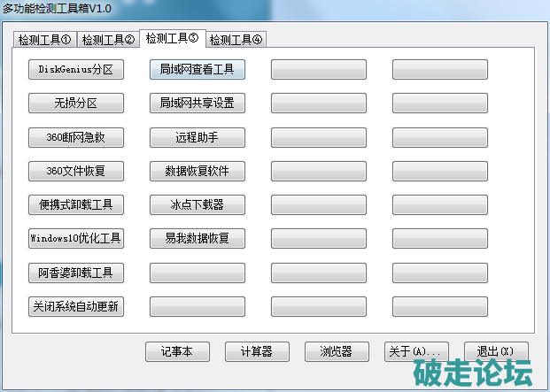Open 局域网查看工具

pyautogui.click(x=197, y=69)
